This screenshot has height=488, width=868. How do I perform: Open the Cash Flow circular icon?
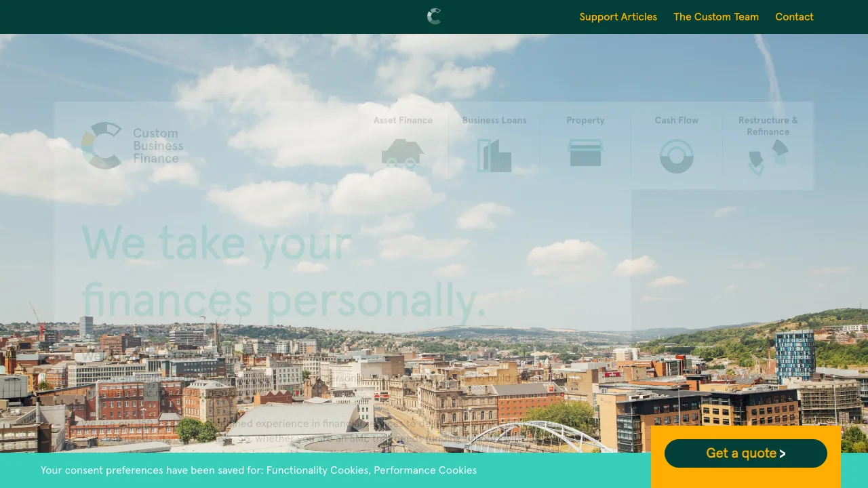pos(676,156)
